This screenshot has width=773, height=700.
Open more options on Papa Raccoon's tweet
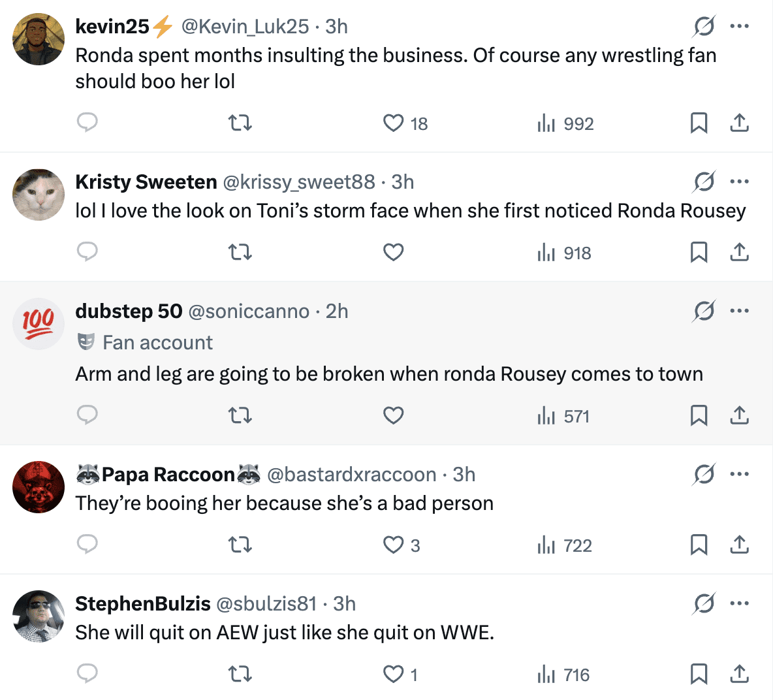[739, 474]
